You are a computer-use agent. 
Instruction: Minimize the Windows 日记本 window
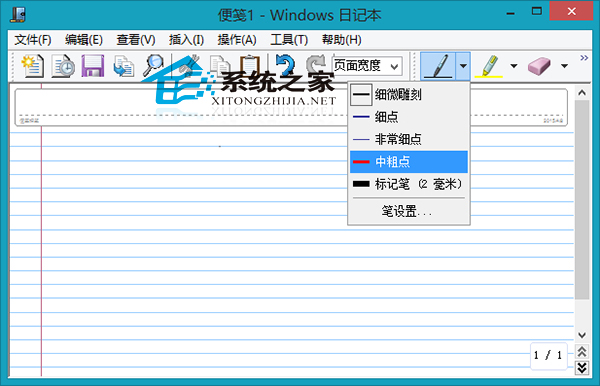tap(510, 13)
